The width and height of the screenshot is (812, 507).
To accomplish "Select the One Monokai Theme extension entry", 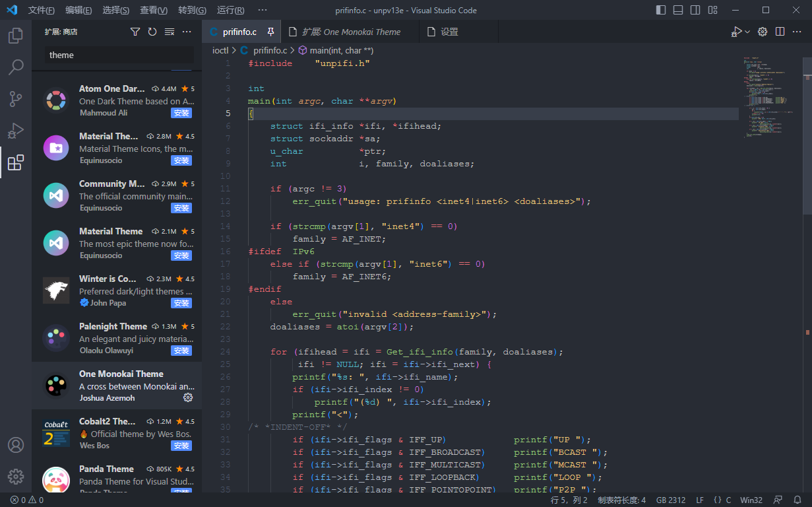I will tap(117, 386).
